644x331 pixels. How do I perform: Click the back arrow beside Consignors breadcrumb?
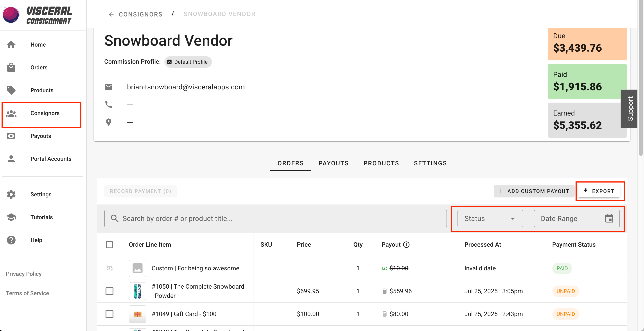111,14
